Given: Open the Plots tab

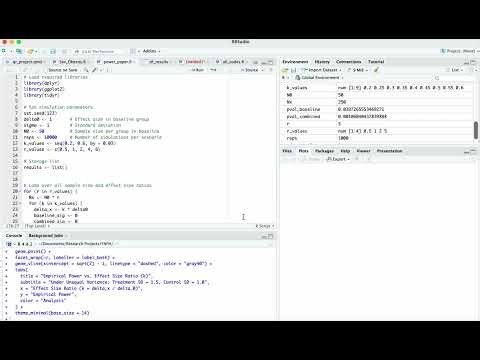Looking at the screenshot, I should [x=303, y=151].
